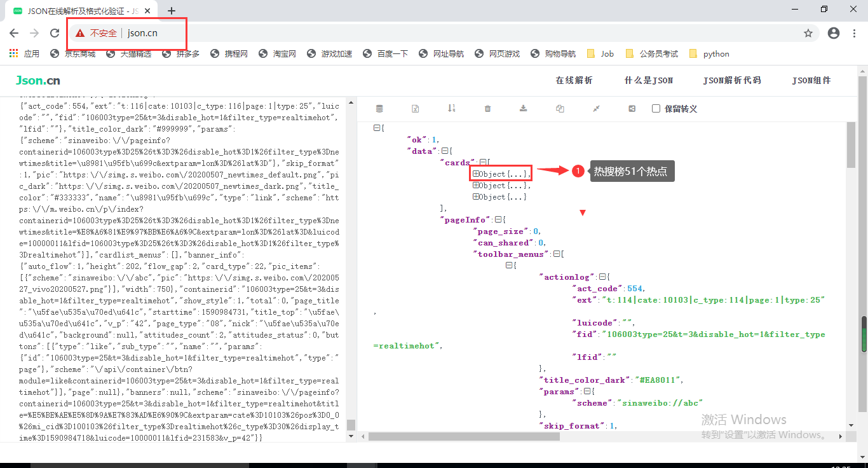Click the JSON format/database icon in toolbar

[x=379, y=109]
